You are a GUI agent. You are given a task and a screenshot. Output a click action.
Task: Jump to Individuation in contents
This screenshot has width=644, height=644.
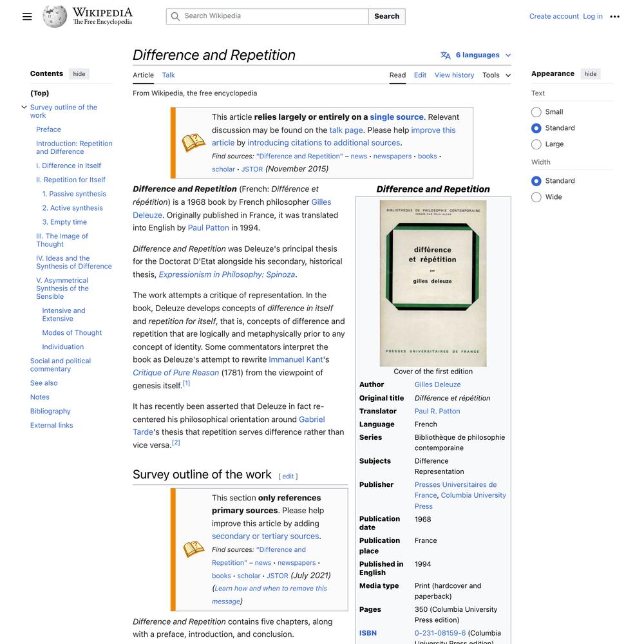63,347
